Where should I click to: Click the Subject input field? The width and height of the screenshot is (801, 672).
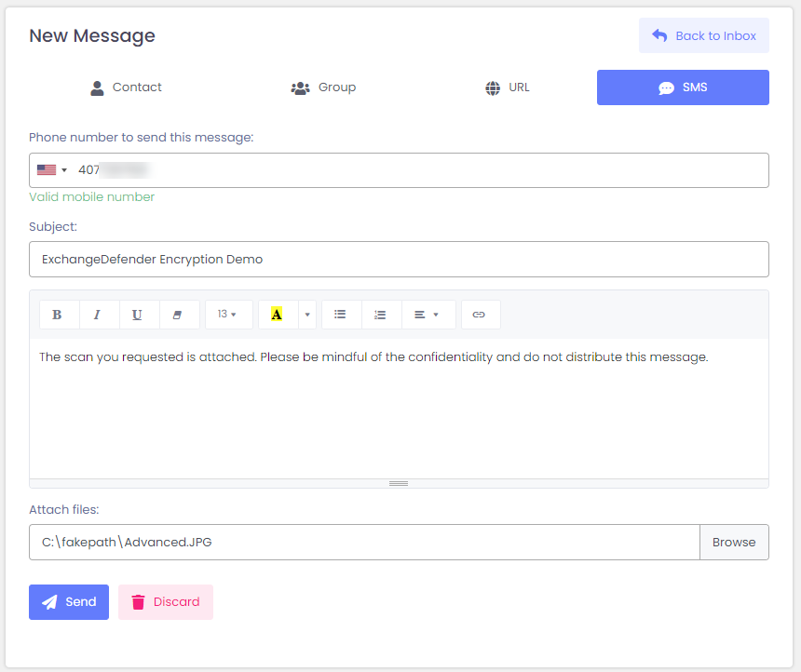399,260
